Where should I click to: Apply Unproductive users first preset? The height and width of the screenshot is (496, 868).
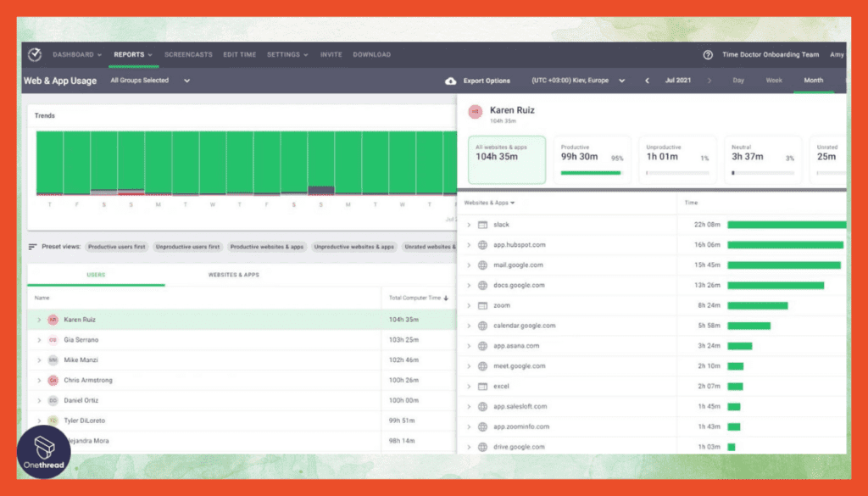[x=187, y=247]
